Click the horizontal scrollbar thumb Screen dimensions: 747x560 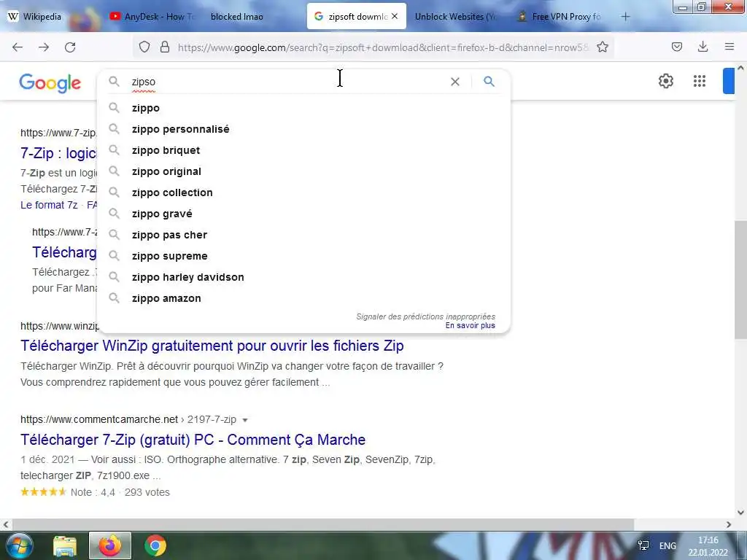[322, 524]
